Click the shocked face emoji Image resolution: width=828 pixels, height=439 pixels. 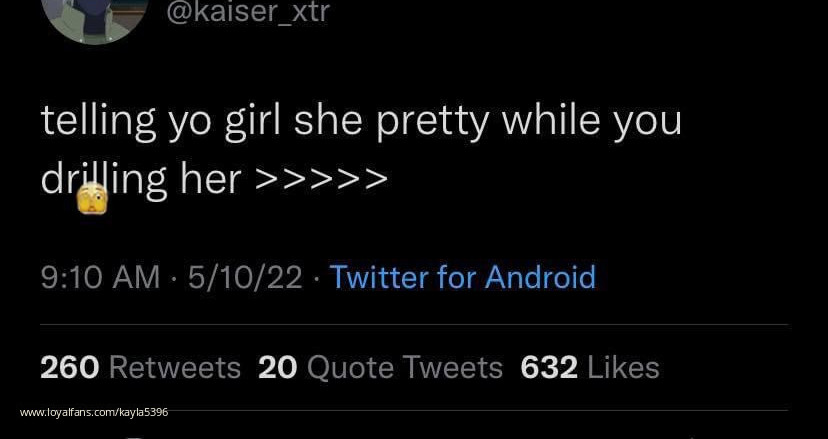pos(92,199)
